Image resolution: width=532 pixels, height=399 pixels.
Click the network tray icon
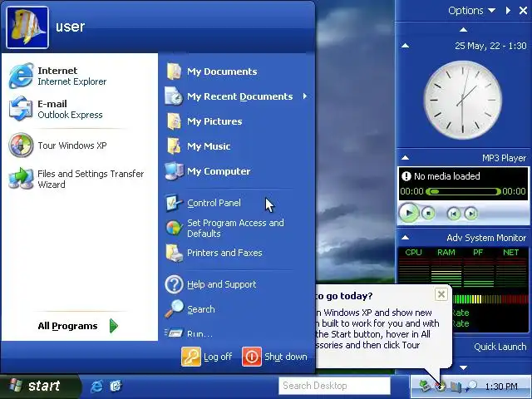[x=424, y=386]
